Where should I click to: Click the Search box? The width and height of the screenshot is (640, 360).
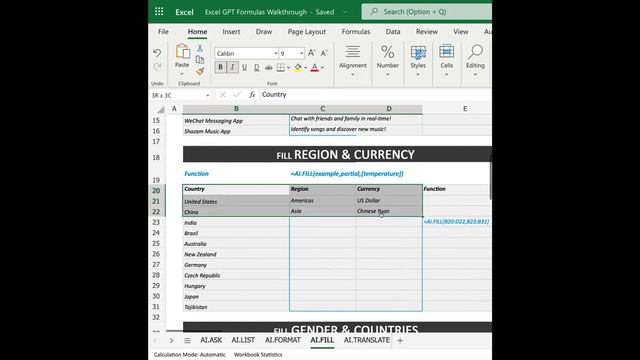[427, 12]
